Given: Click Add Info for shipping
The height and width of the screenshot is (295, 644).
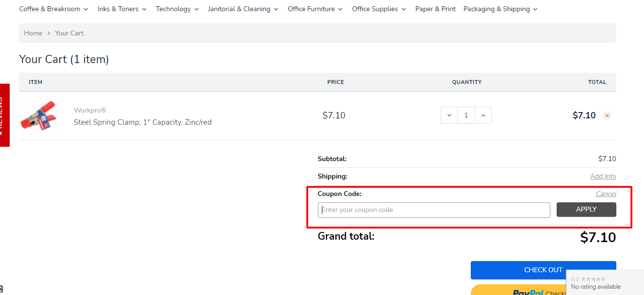Looking at the screenshot, I should [x=603, y=176].
